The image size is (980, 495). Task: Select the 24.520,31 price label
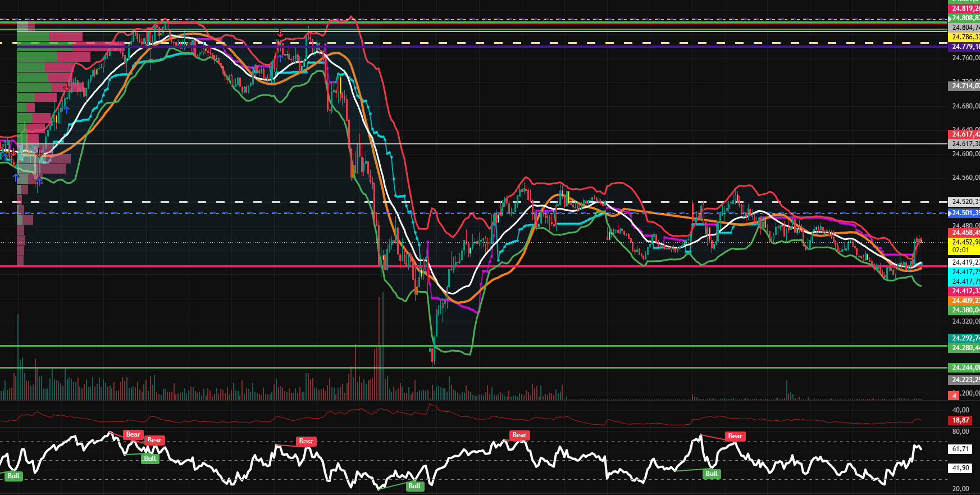[x=964, y=202]
